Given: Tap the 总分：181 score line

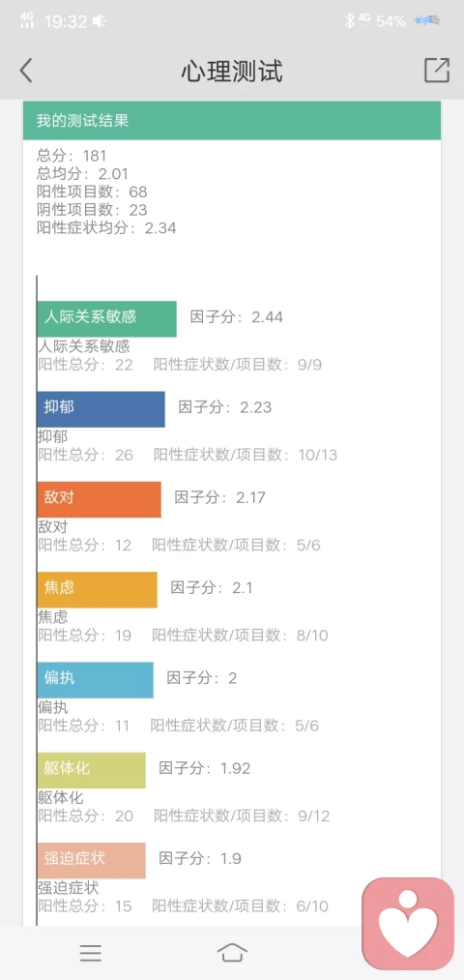Looking at the screenshot, I should (72, 156).
